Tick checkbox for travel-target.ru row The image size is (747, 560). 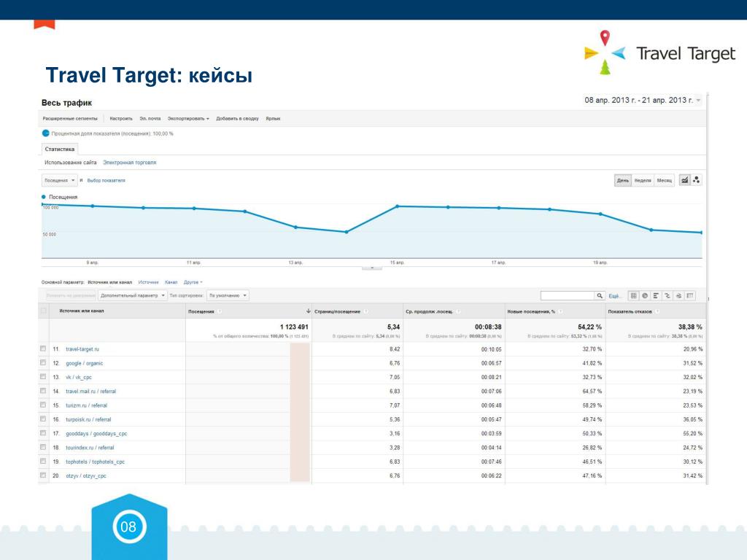[x=43, y=349]
